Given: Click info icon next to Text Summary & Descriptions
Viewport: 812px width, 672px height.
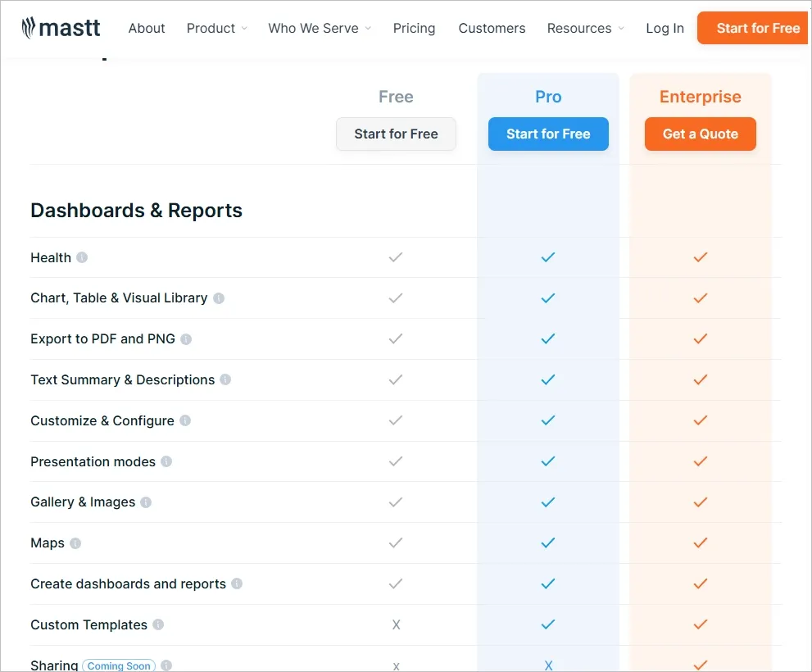Looking at the screenshot, I should [225, 380].
